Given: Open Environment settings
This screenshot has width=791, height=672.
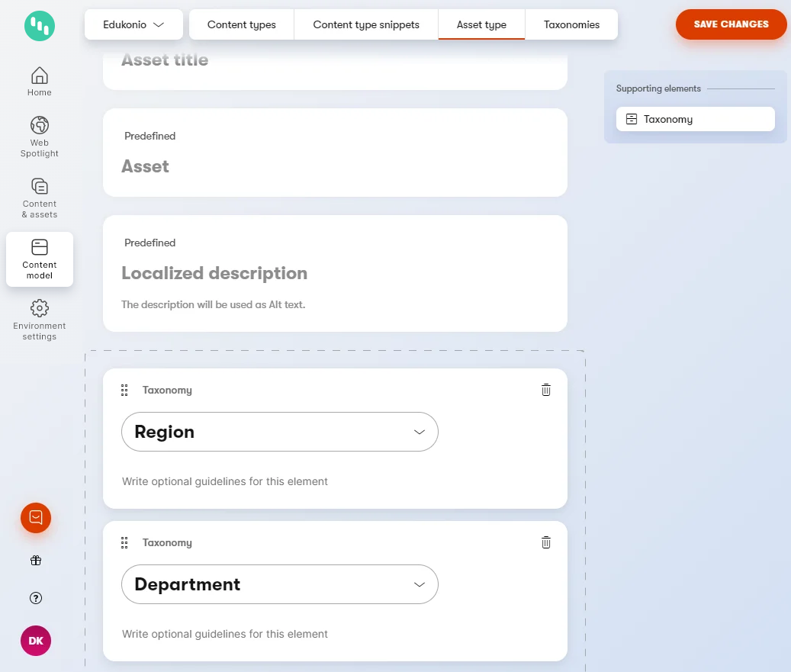Looking at the screenshot, I should tap(39, 319).
